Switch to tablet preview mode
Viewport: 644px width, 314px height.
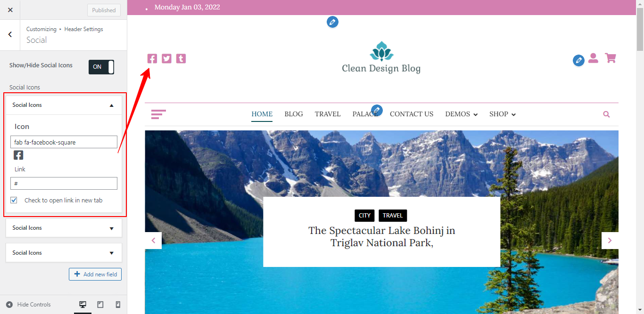coord(100,305)
